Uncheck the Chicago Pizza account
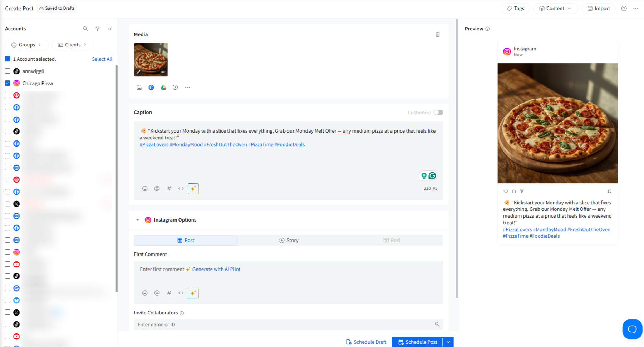This screenshot has width=644, height=347. 8,83
